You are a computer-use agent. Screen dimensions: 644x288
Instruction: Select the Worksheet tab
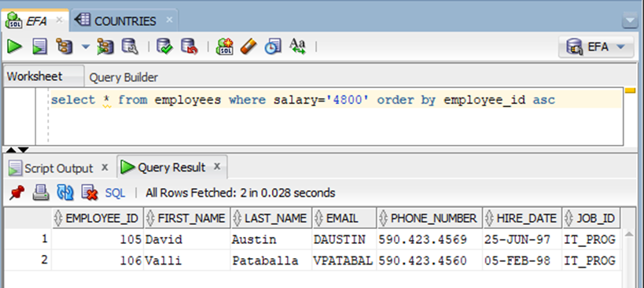43,76
